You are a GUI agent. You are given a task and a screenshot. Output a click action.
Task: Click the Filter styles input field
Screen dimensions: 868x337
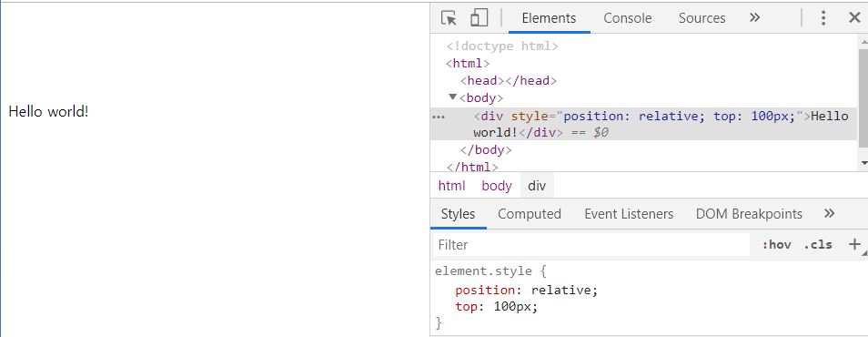[x=591, y=244]
